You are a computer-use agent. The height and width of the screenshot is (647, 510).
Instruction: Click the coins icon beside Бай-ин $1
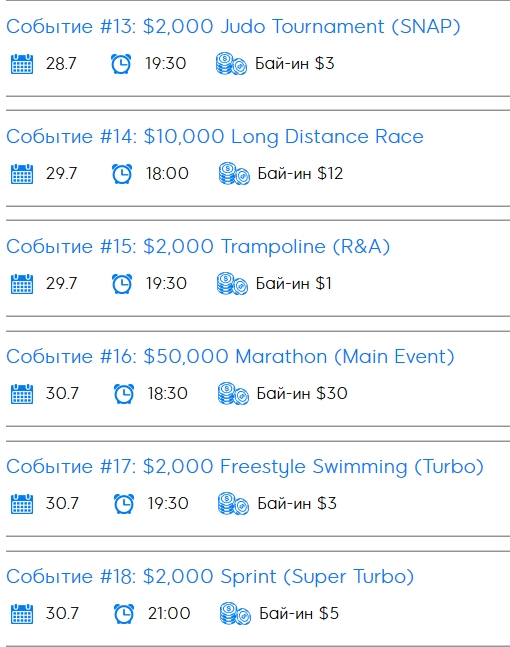pos(232,284)
